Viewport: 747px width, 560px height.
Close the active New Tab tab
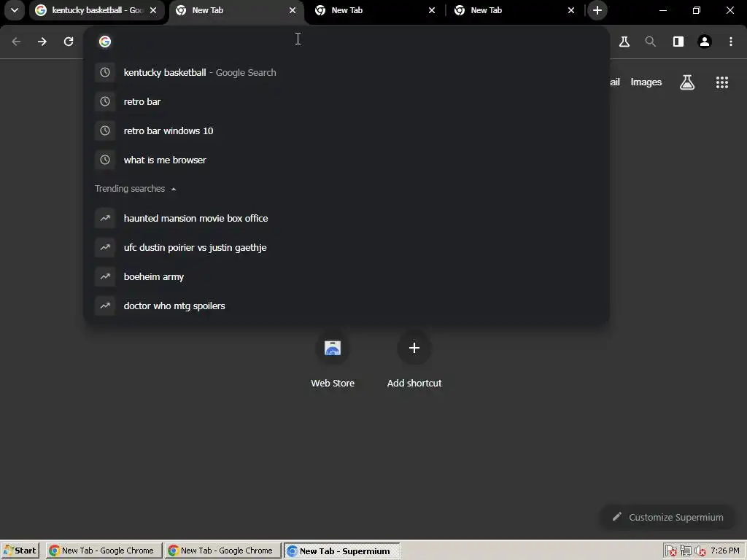point(293,10)
